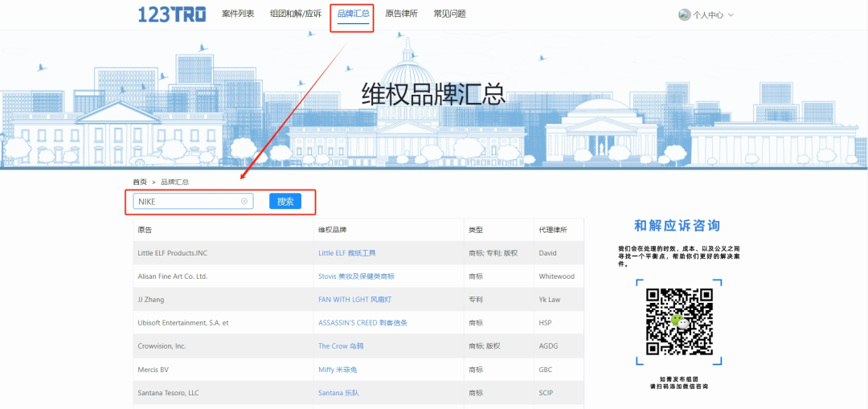Open Santana 乐队 brand link
This screenshot has width=868, height=409.
point(339,393)
